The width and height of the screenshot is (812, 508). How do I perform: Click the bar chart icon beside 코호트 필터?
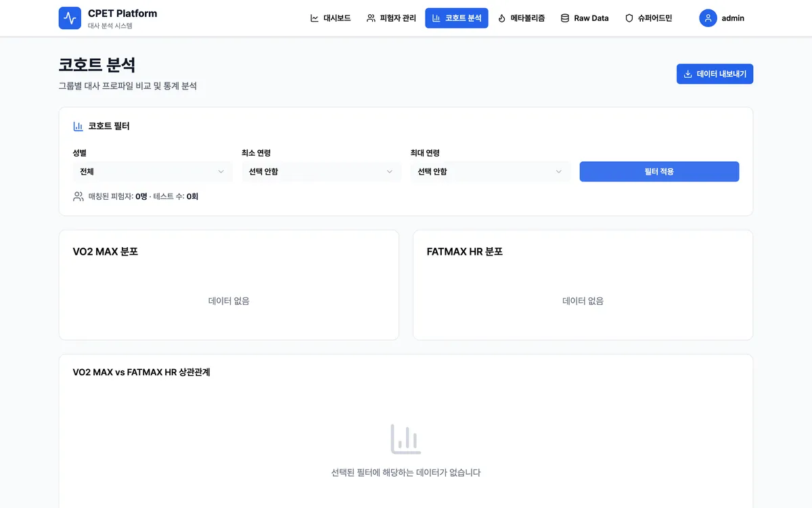coord(78,126)
